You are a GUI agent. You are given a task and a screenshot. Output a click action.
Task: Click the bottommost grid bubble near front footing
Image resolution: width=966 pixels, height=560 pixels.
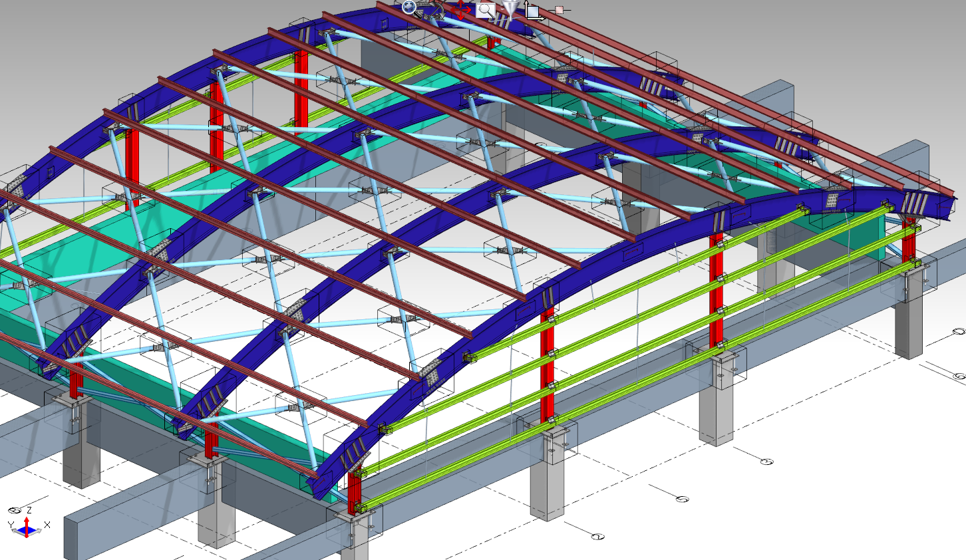click(597, 537)
